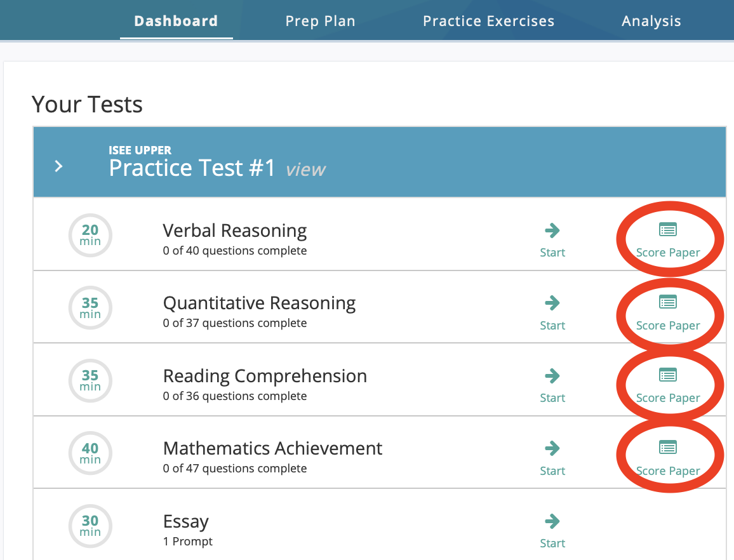Switch to the Dashboard tab
Viewport: 734px width, 560px height.
pos(176,21)
